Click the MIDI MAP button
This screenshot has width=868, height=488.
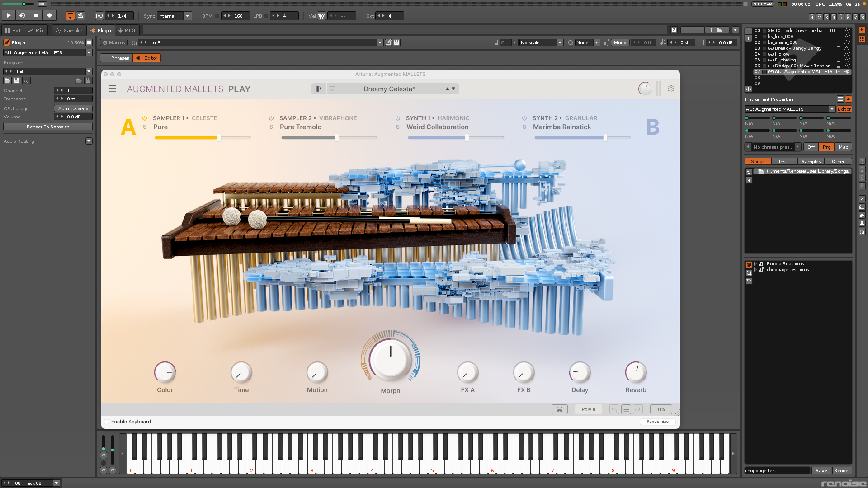[x=763, y=4]
